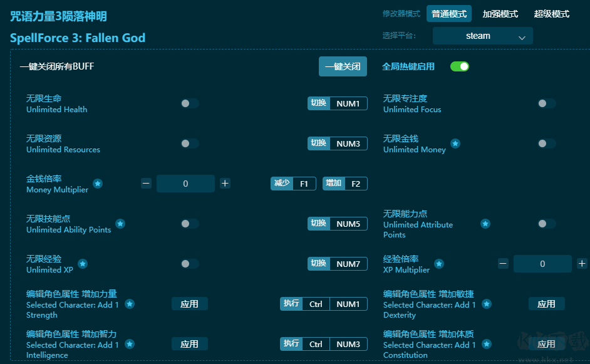Click NUM7 hotkey for Unlimited XP
590x364 pixels.
click(x=348, y=264)
